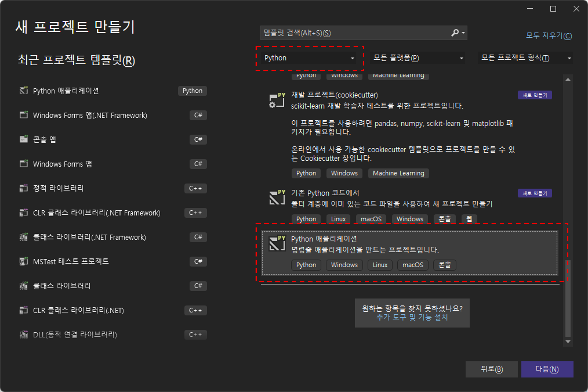Click the search magnifier icon in template search
This screenshot has height=392, width=588.
[455, 32]
